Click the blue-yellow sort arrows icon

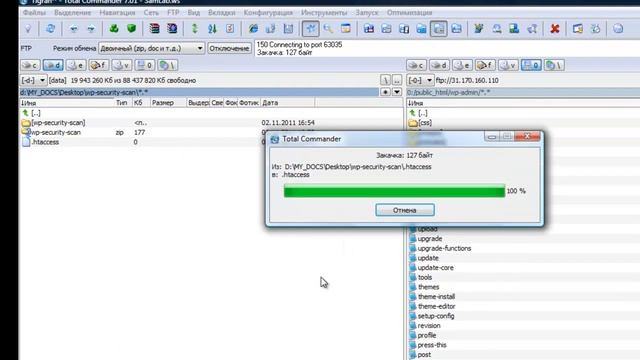(x=212, y=29)
